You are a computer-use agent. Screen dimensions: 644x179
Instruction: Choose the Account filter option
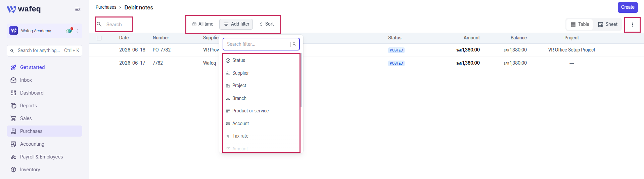[x=261, y=123]
